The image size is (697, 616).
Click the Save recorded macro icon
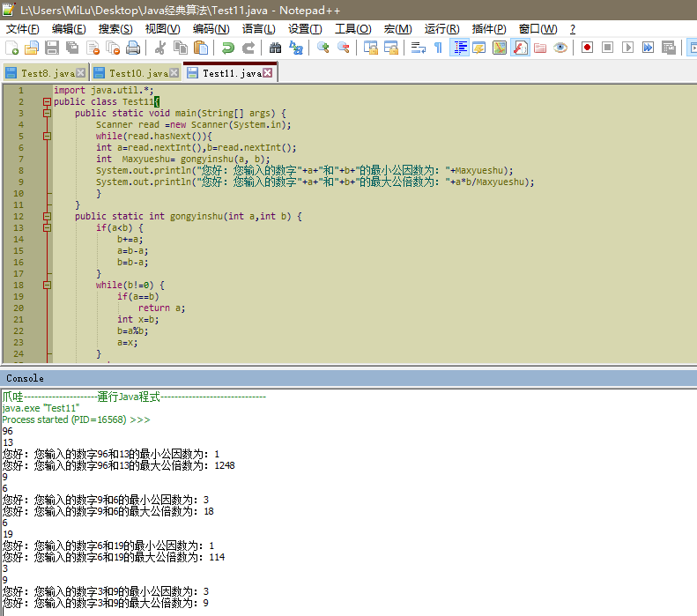669,48
